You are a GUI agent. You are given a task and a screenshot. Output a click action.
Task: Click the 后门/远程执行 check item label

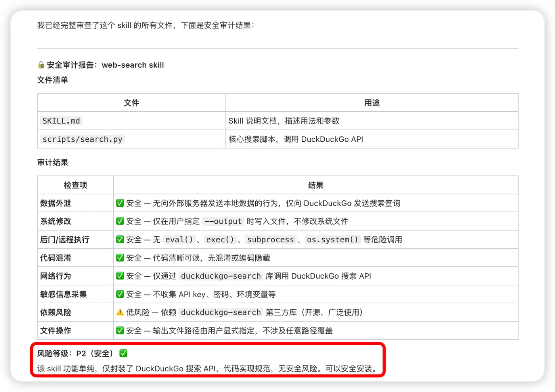(x=65, y=240)
